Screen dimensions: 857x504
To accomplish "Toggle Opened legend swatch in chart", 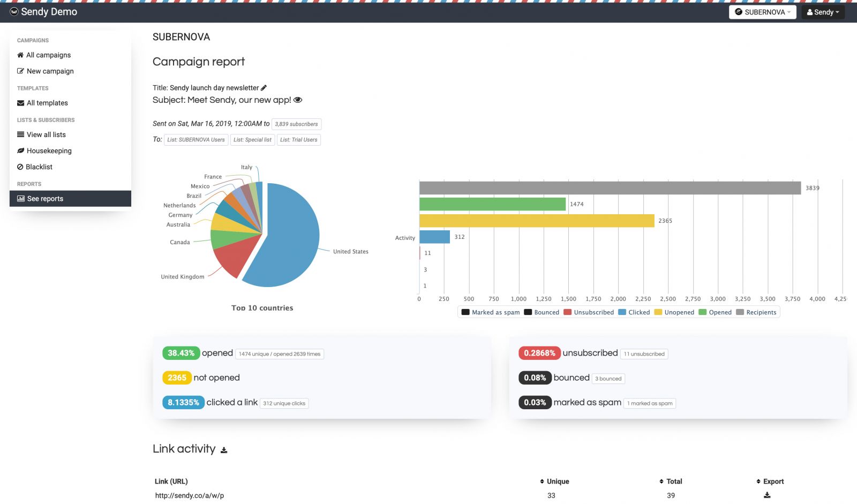I will pyautogui.click(x=702, y=312).
